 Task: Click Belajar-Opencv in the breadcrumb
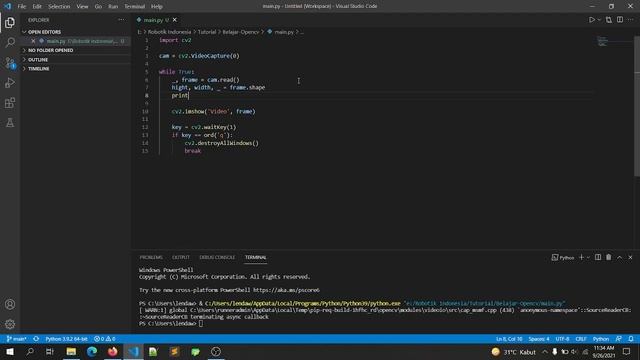[x=240, y=32]
